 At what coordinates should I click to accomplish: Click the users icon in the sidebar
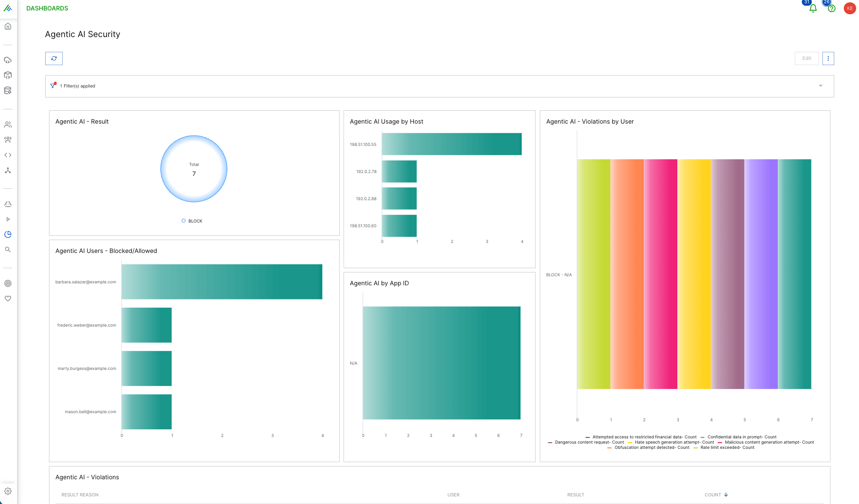[8, 124]
